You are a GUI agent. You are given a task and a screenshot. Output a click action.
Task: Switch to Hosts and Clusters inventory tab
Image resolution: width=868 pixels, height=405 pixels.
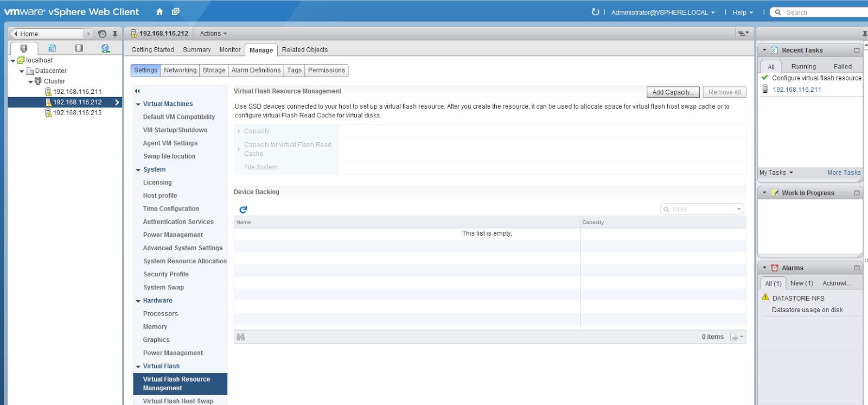(x=24, y=48)
